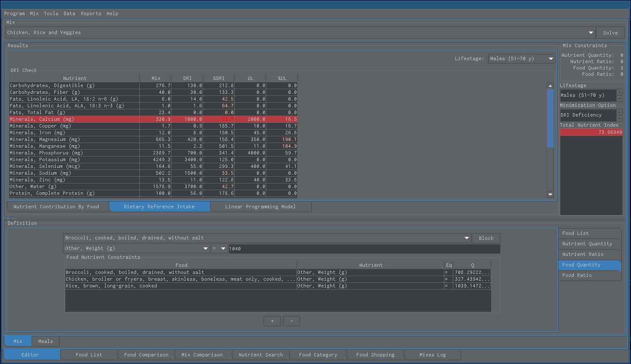Select the Protein, Complete Protein (g) row
The width and height of the screenshot is (631, 364).
pyautogui.click(x=153, y=193)
